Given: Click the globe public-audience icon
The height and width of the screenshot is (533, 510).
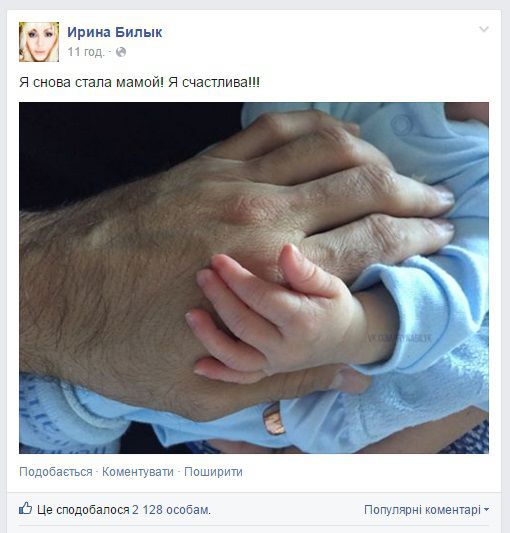Looking at the screenshot, I should pyautogui.click(x=121, y=52).
